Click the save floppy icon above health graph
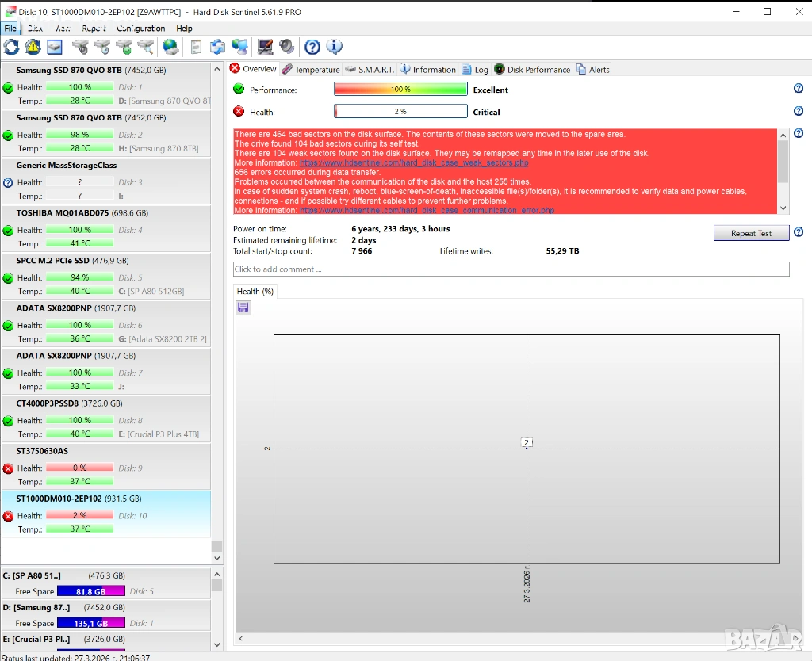Viewport: 812px width, 661px height. pyautogui.click(x=243, y=308)
